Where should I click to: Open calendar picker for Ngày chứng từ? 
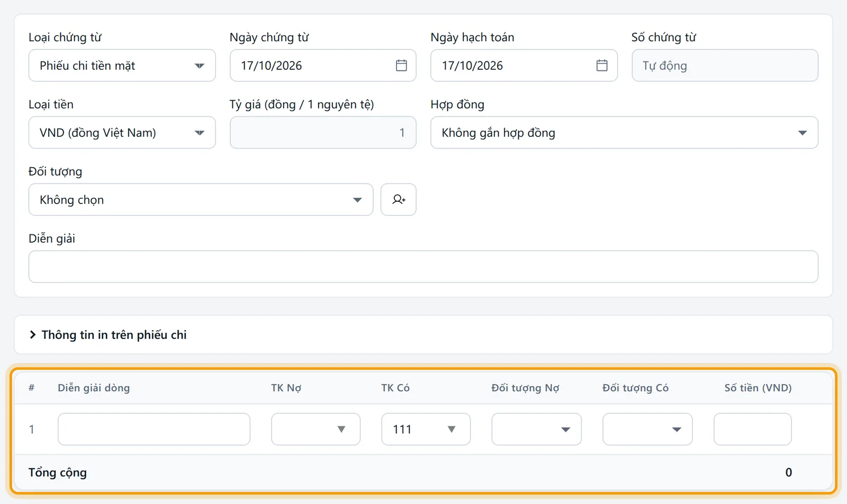pyautogui.click(x=401, y=66)
